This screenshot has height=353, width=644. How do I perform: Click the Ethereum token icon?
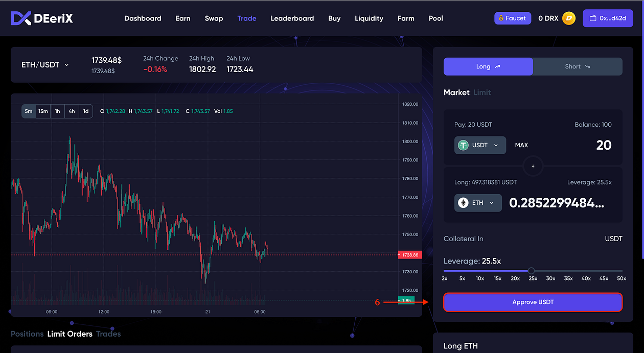(x=464, y=203)
